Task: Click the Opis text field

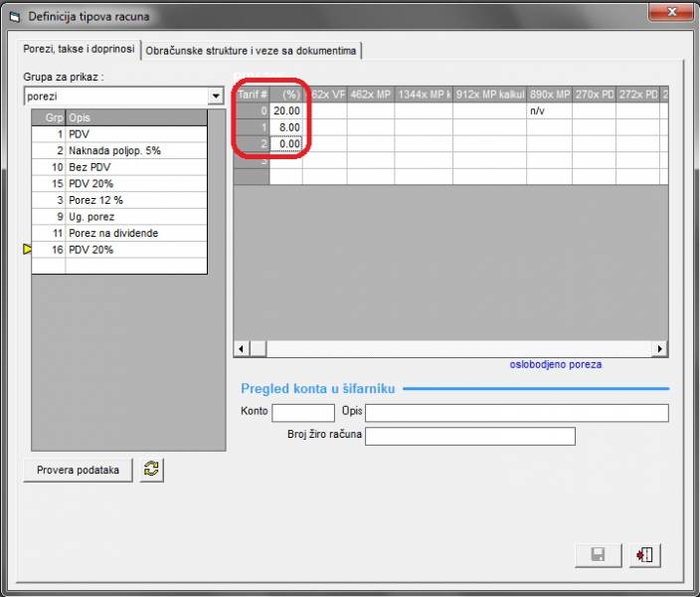Action: [516, 413]
